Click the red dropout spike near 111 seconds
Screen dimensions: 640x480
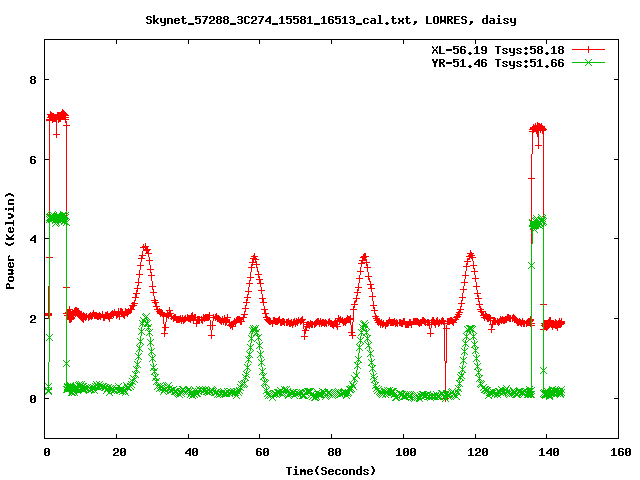point(445,361)
